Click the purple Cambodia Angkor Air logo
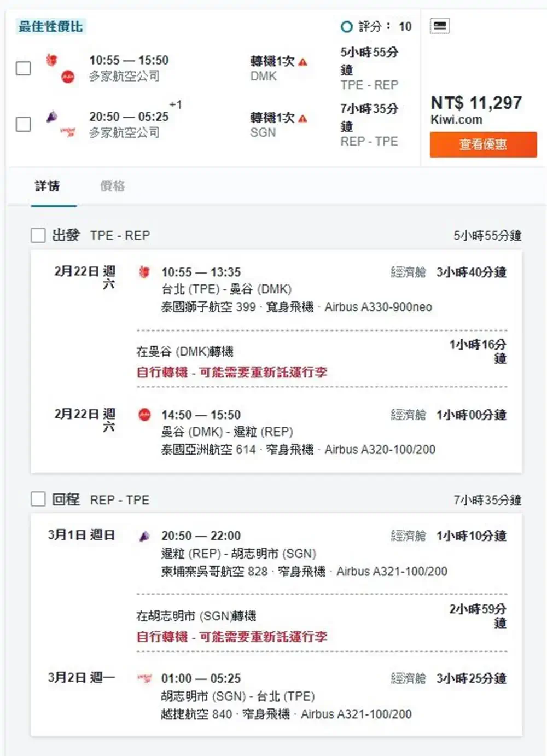Screen dimensions: 547x756 pos(53,115)
